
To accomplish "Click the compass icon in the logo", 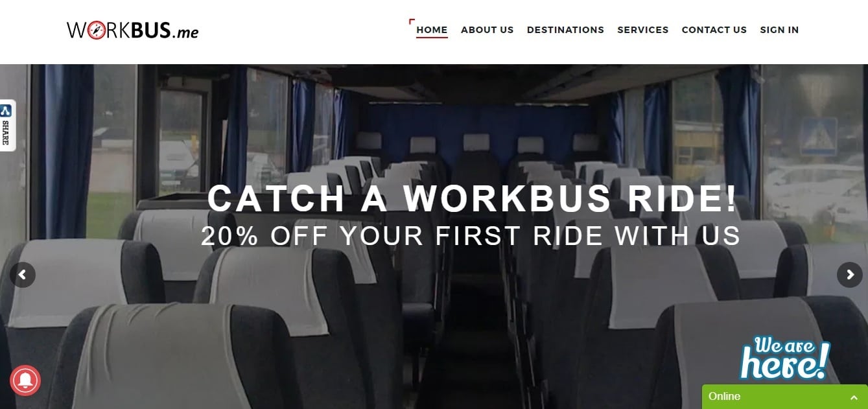I will [96, 30].
